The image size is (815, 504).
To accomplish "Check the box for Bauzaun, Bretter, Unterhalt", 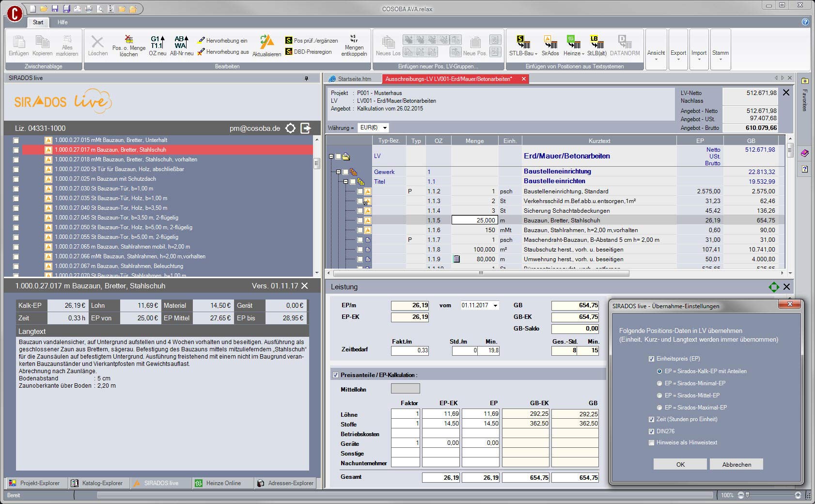I will click(16, 140).
